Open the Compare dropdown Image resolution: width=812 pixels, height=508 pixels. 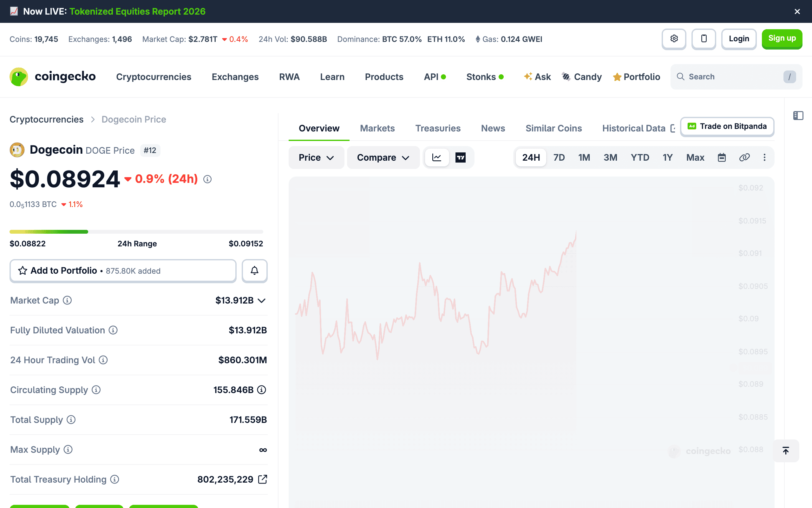click(x=383, y=157)
